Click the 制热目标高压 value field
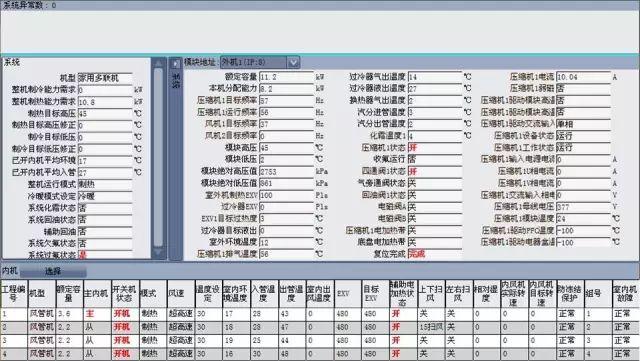Screen dimensions: 640x361 pos(105,114)
